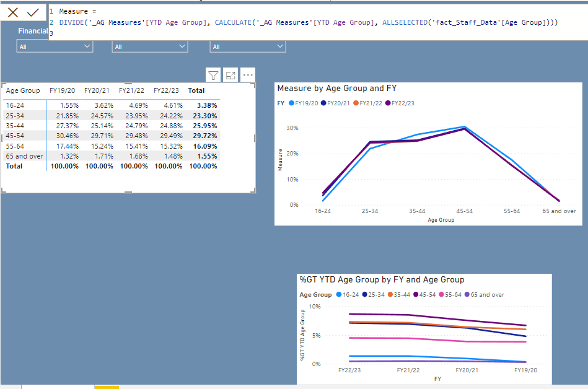Select the FY21/22 orange legend swatch
This screenshot has width=588, height=389.
355,103
